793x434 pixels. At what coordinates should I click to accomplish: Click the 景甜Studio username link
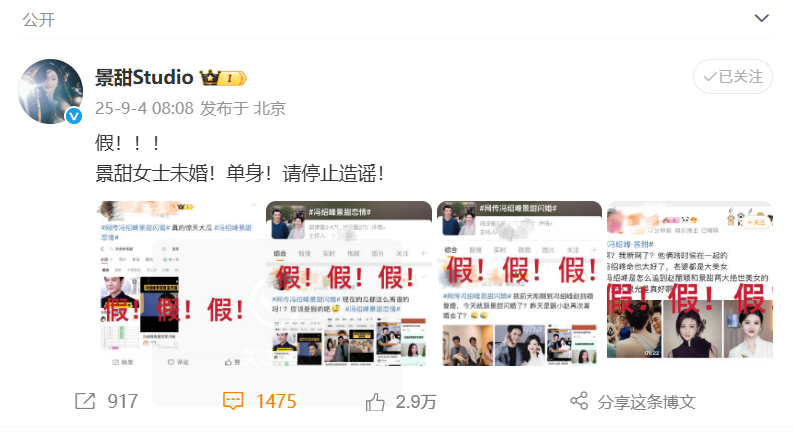tap(144, 77)
